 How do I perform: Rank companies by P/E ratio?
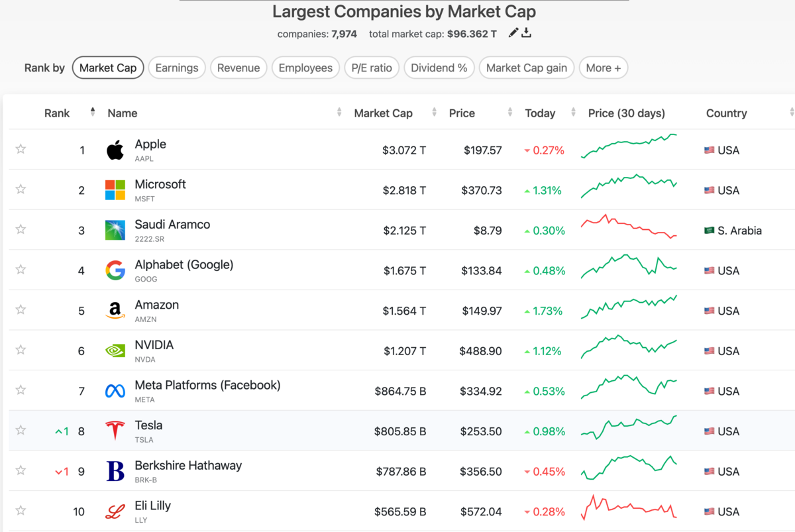pos(372,68)
